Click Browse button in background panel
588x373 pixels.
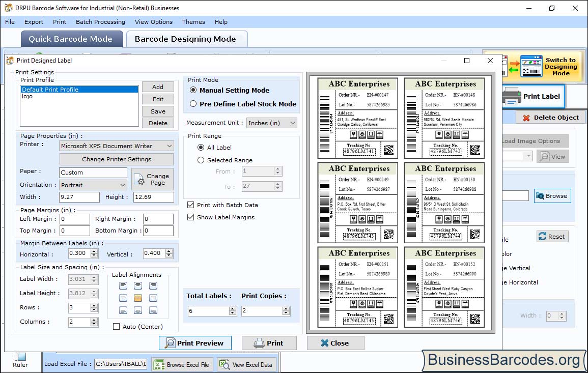point(552,196)
